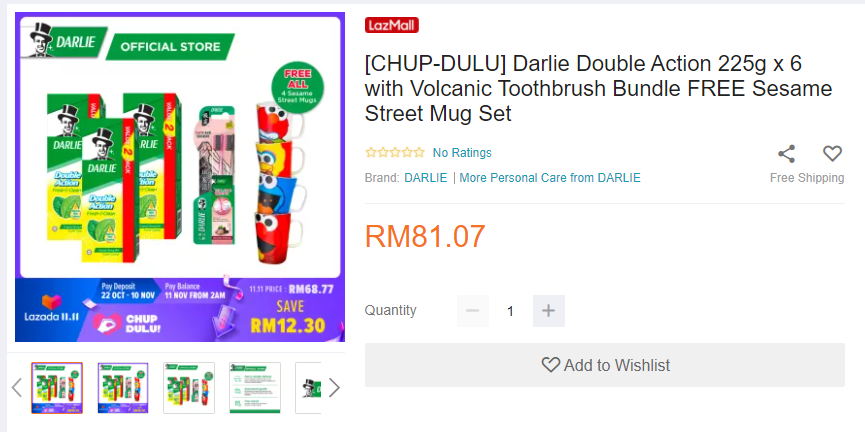Show next thumbnails with right arrow
Screen dimensions: 865x432
[x=334, y=387]
